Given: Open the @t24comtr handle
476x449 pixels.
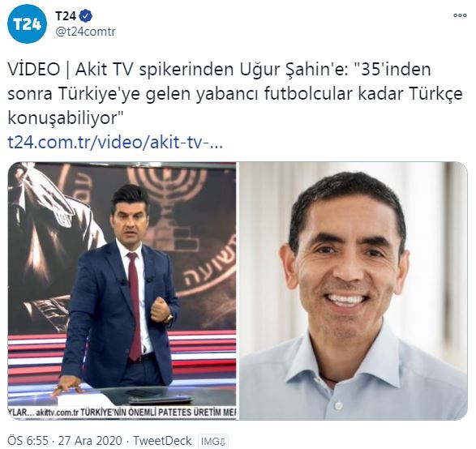Looking at the screenshot, I should coord(86,32).
